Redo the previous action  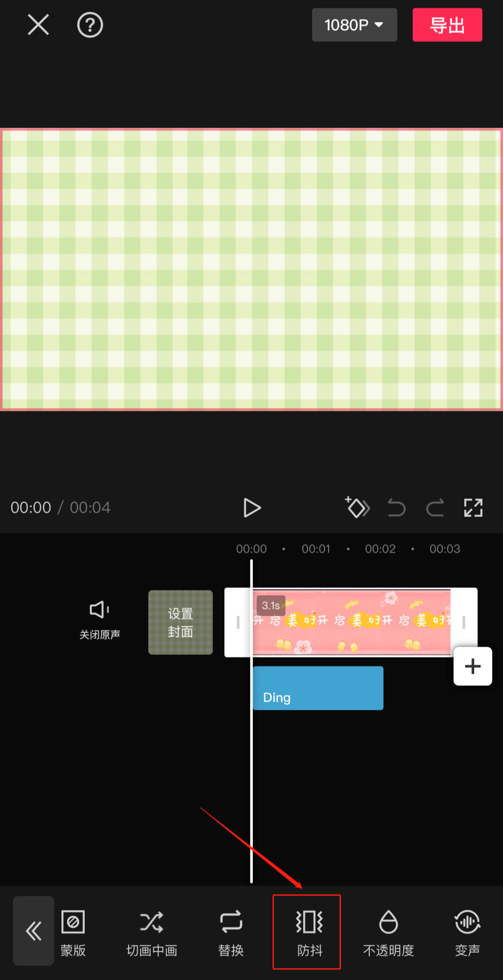(435, 507)
